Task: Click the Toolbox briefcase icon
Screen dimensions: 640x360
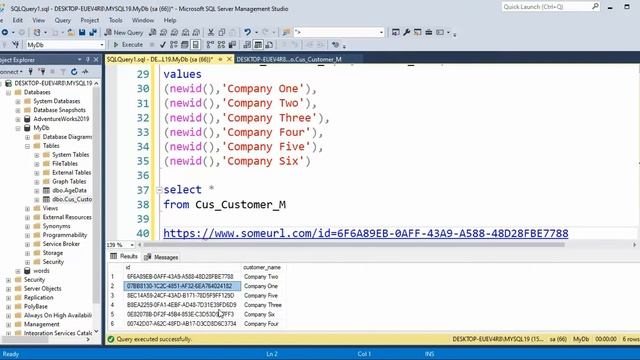Action: [429, 32]
